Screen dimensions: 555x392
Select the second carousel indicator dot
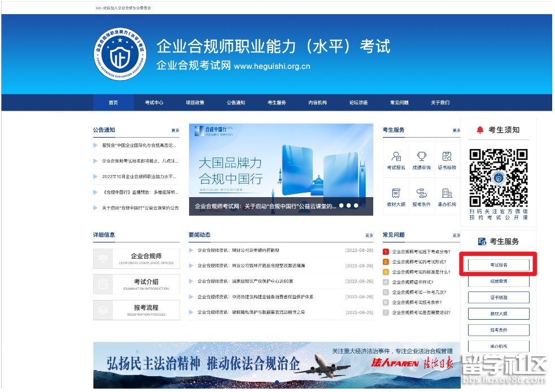pos(349,206)
